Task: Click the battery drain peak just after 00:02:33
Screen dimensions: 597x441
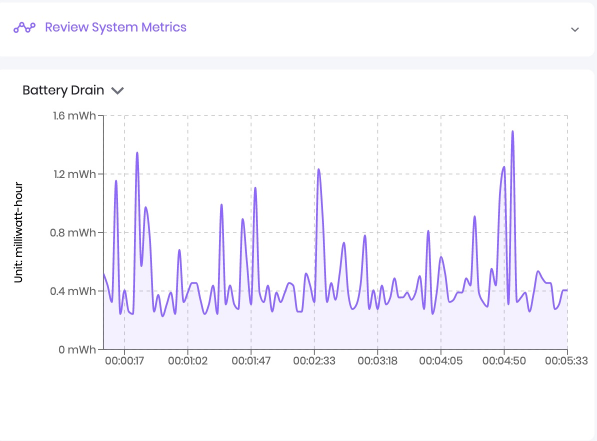Action: [x=319, y=169]
